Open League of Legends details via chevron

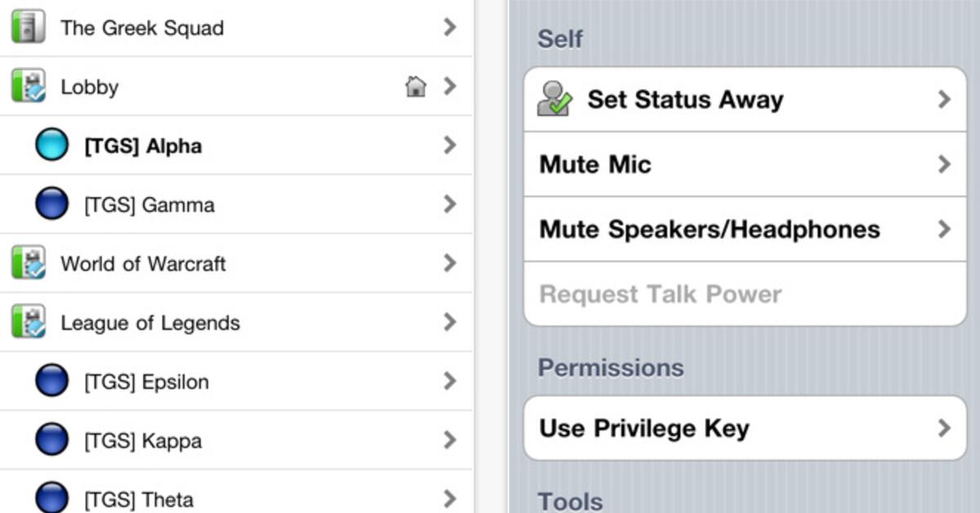(x=452, y=322)
